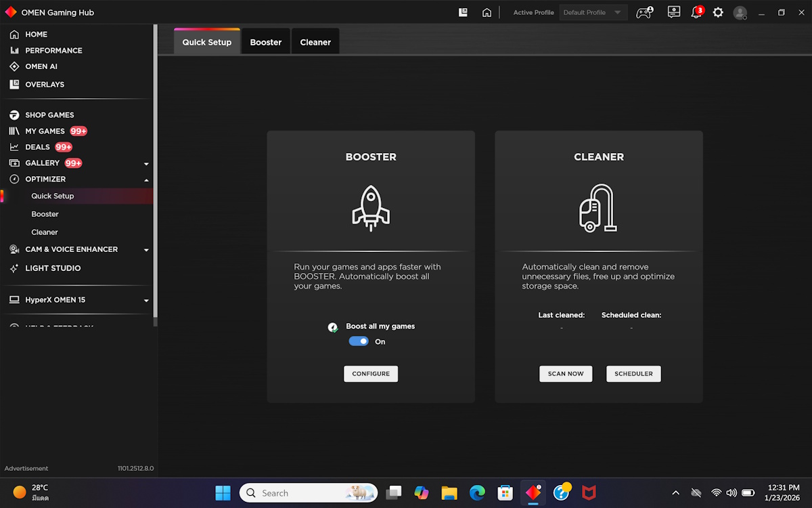Click the Scan Now button
Image resolution: width=812 pixels, height=508 pixels.
coord(566,374)
